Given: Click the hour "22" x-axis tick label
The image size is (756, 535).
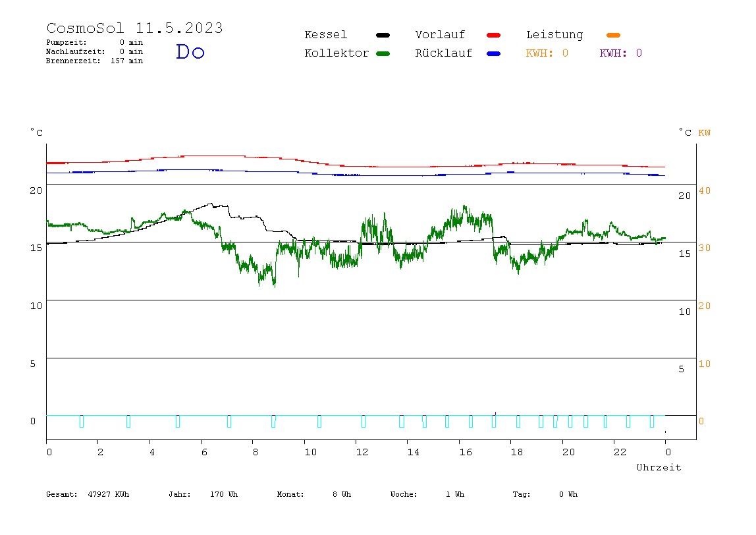Looking at the screenshot, I should (620, 453).
